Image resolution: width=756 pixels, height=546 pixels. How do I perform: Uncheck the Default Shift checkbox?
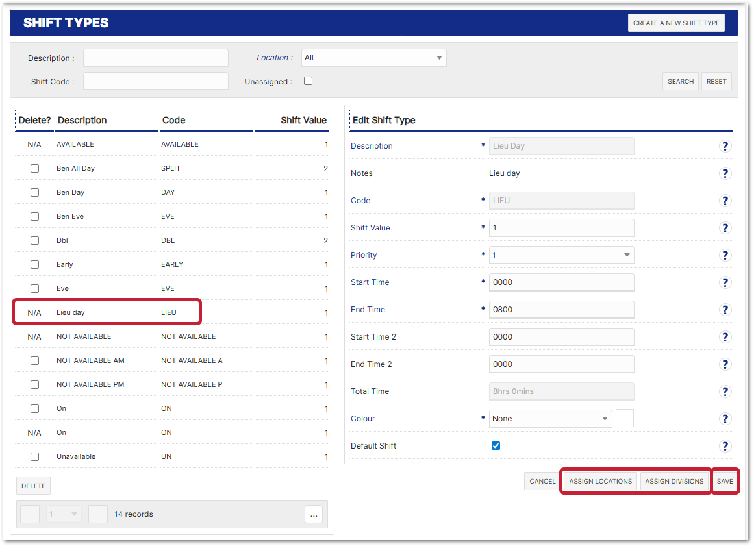[496, 446]
